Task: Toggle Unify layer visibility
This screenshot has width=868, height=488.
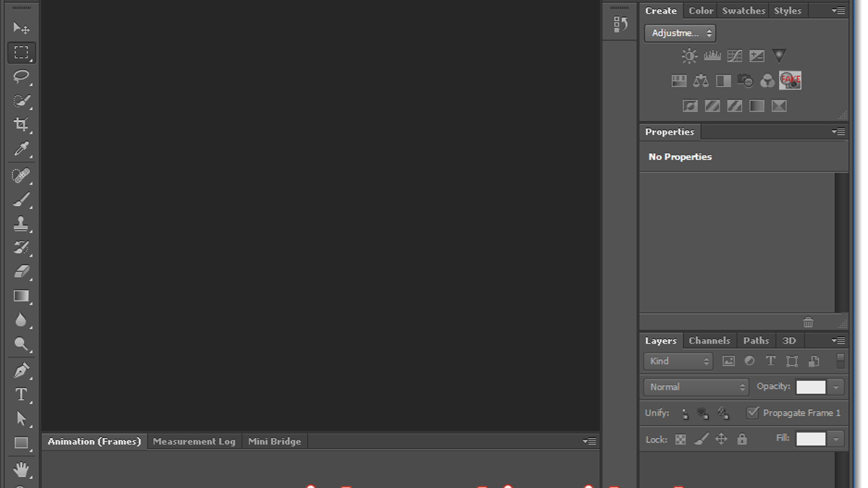Action: 703,414
